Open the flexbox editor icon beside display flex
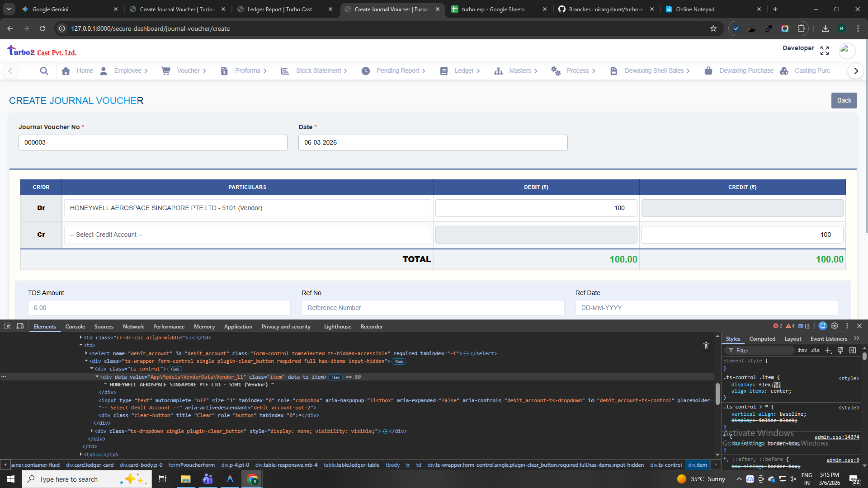868x488 pixels. coord(777,385)
